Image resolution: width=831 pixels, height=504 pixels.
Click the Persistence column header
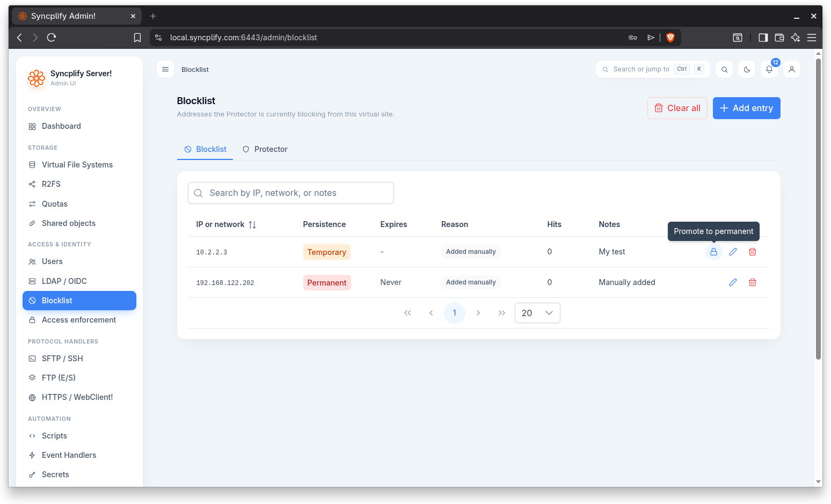[x=324, y=224]
